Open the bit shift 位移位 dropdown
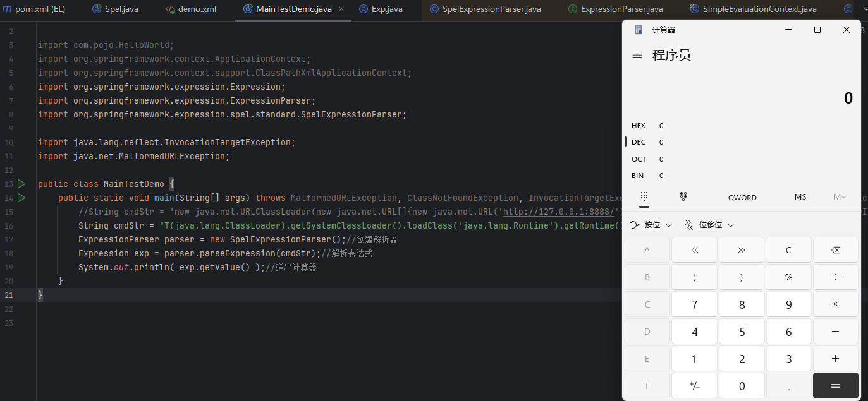868x401 pixels. [710, 225]
